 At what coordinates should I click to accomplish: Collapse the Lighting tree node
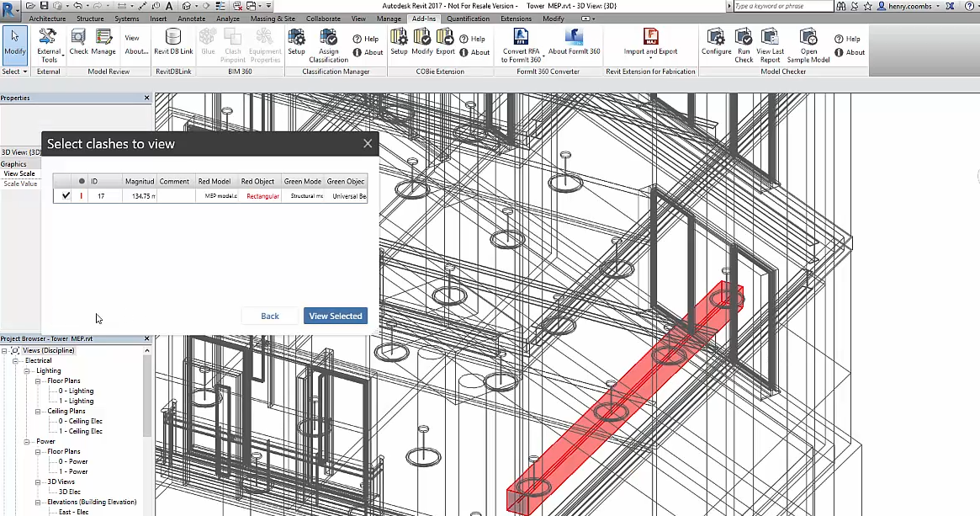coord(27,371)
